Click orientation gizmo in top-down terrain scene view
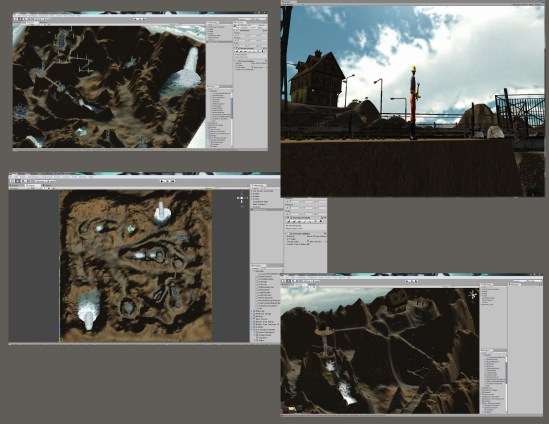 [242, 199]
